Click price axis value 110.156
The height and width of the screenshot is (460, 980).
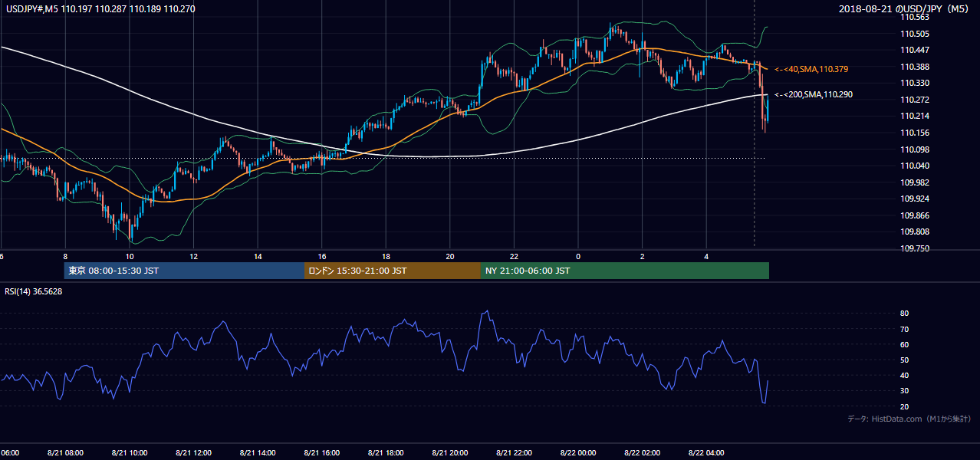point(915,133)
